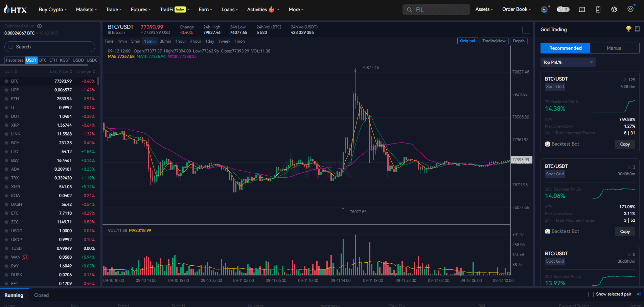Copy the 14.06% BTC/USDT grid bot
The height and width of the screenshot is (307, 644).
click(625, 232)
